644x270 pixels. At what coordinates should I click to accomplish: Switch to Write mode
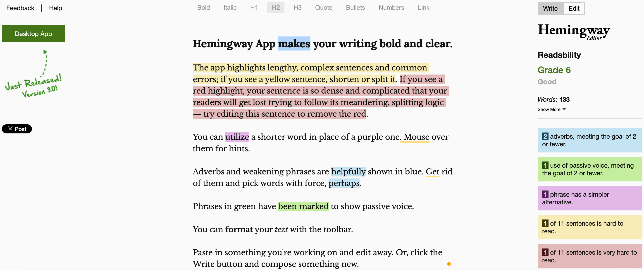(x=550, y=8)
